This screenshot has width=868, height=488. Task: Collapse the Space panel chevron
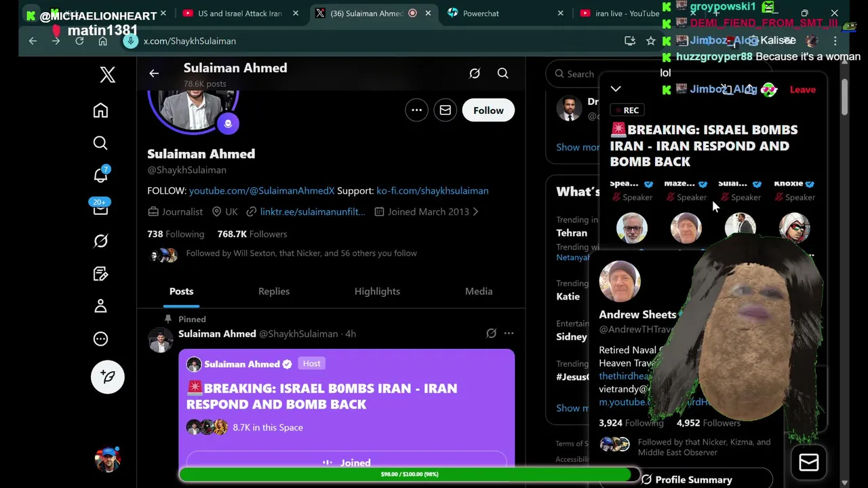616,89
